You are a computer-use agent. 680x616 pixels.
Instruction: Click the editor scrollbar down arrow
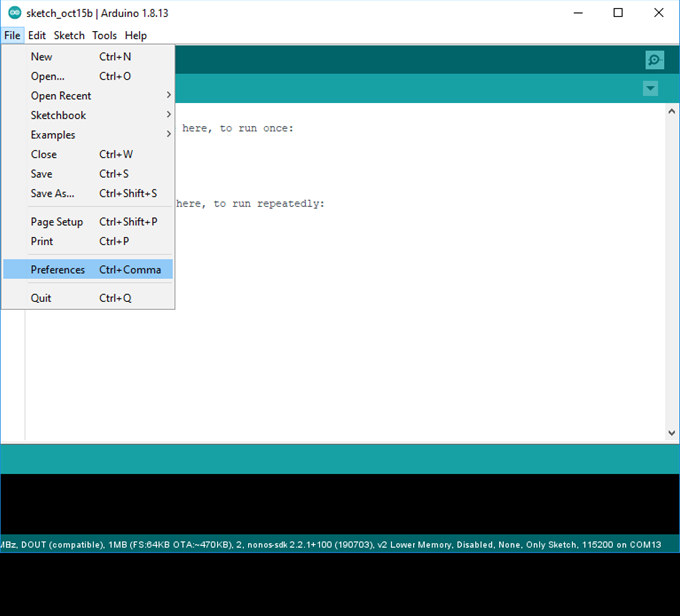(672, 433)
